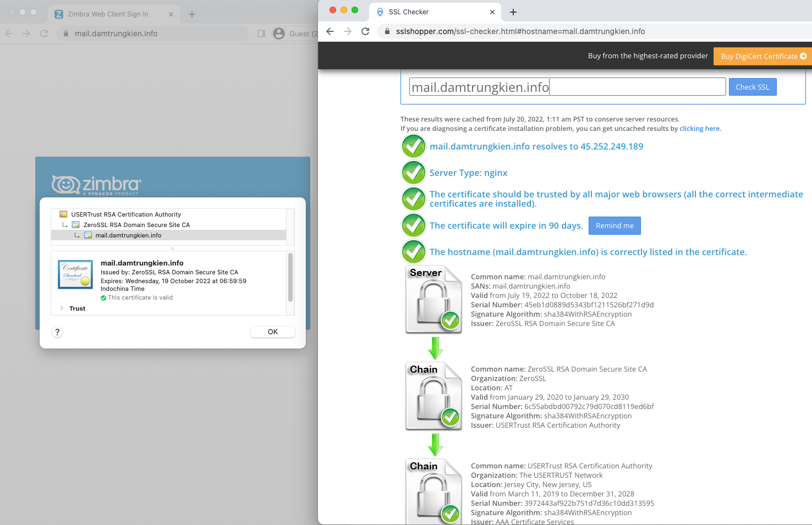The width and height of the screenshot is (812, 525).
Task: Click the 'Server Type: nginx' text
Action: [x=469, y=173]
